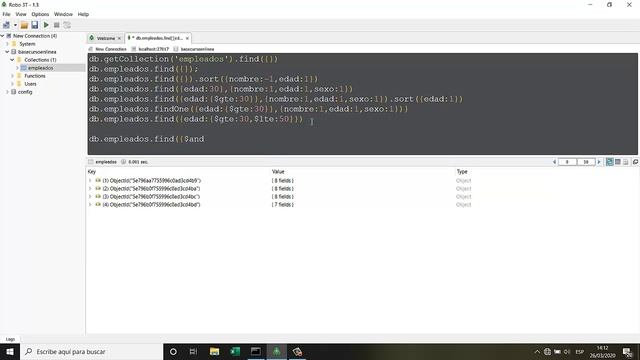This screenshot has width=640, height=360.
Task: Click the batch size field showing 10
Action: [x=586, y=162]
